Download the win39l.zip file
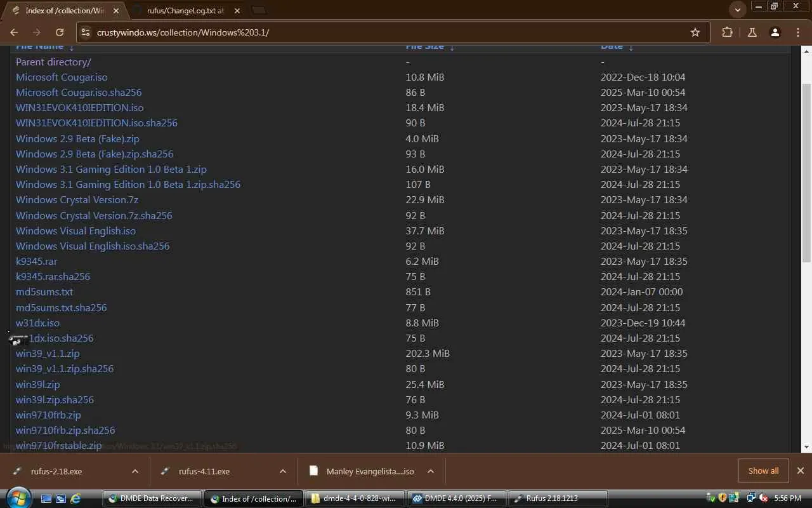The image size is (812, 508). coord(37,384)
